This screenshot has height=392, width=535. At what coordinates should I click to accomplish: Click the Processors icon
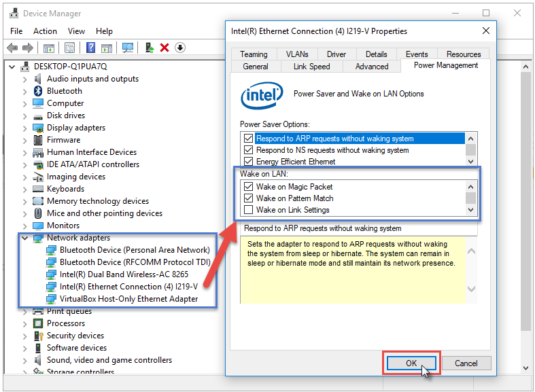click(x=38, y=323)
